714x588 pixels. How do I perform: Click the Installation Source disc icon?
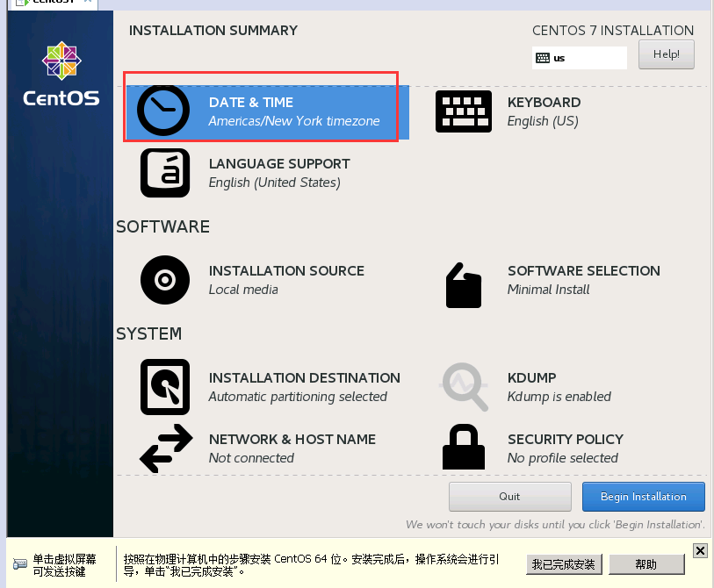[165, 279]
